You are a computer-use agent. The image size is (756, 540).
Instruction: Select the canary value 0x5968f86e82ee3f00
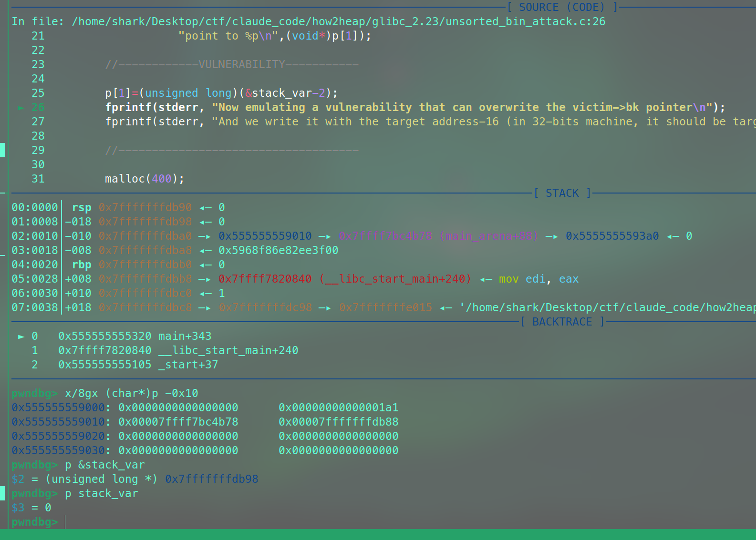pyautogui.click(x=279, y=250)
